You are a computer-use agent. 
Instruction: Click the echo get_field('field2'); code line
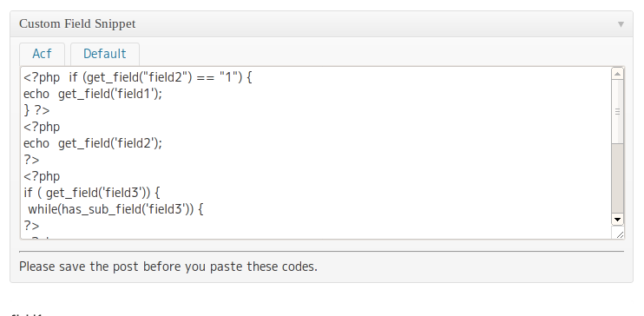click(93, 143)
